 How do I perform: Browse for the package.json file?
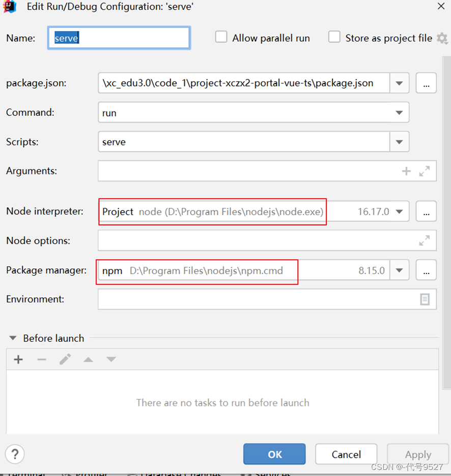[x=426, y=83]
